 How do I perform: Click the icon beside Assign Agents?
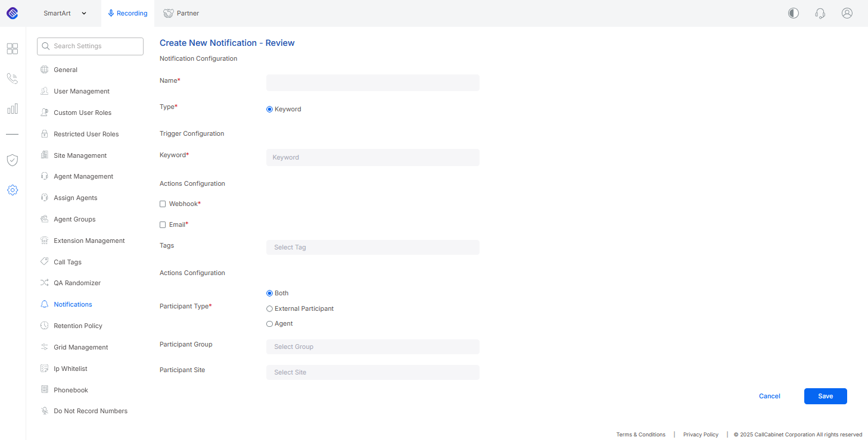click(45, 198)
